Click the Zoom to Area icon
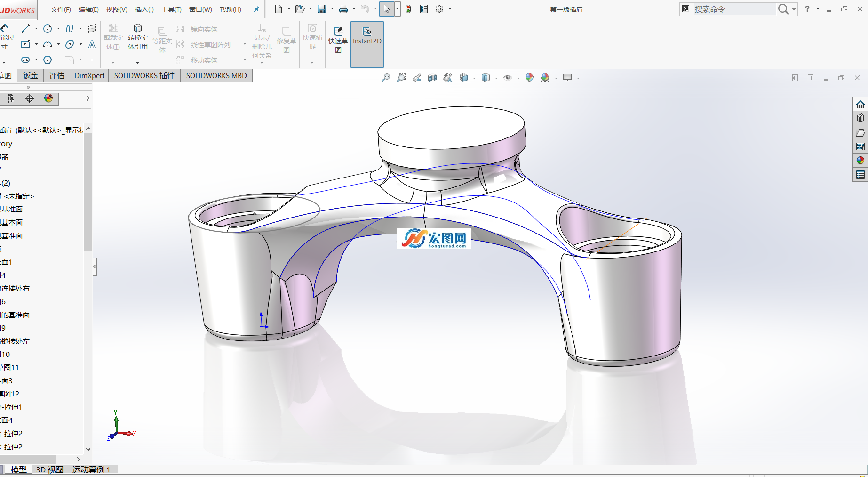Viewport: 868px width, 477px height. click(401, 78)
